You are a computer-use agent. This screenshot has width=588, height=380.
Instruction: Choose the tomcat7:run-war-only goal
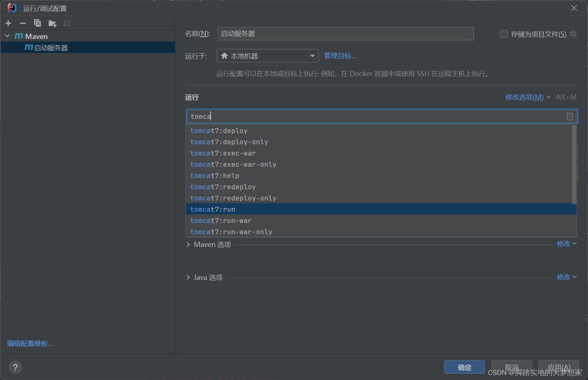(x=381, y=232)
